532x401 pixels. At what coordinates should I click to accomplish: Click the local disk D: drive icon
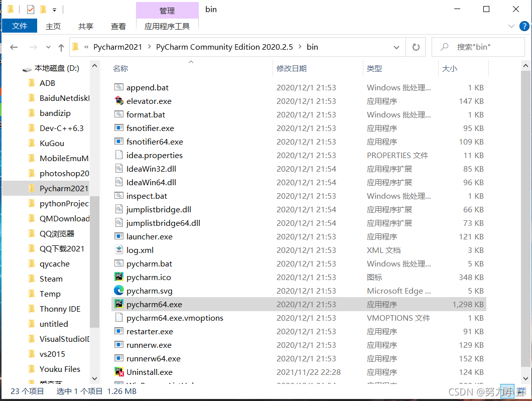[27, 69]
